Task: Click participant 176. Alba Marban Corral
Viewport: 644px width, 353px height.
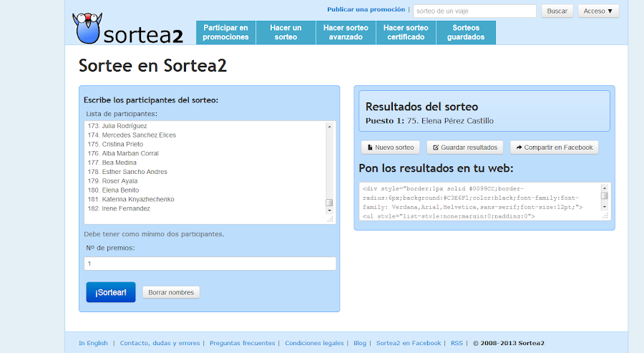Action: point(123,153)
